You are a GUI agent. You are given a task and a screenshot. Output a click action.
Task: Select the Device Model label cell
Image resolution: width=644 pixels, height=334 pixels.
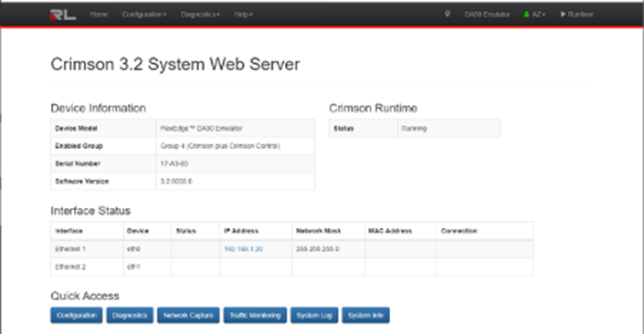(103, 129)
